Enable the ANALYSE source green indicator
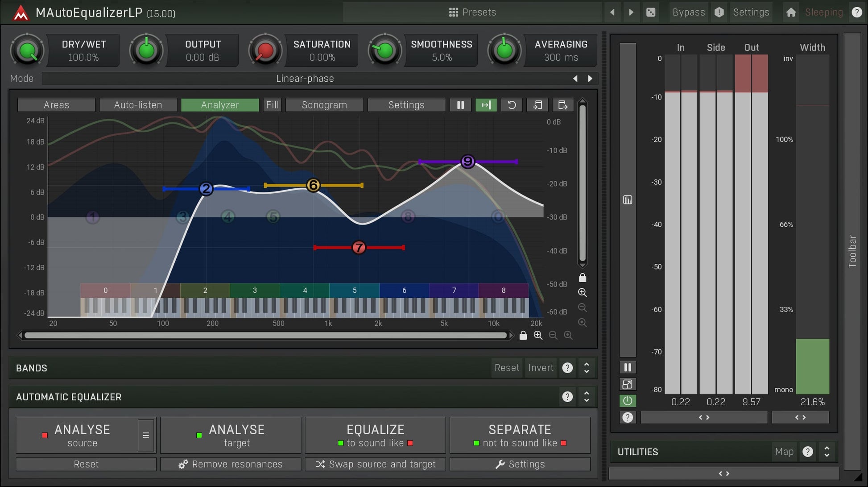The image size is (868, 487). tap(44, 434)
